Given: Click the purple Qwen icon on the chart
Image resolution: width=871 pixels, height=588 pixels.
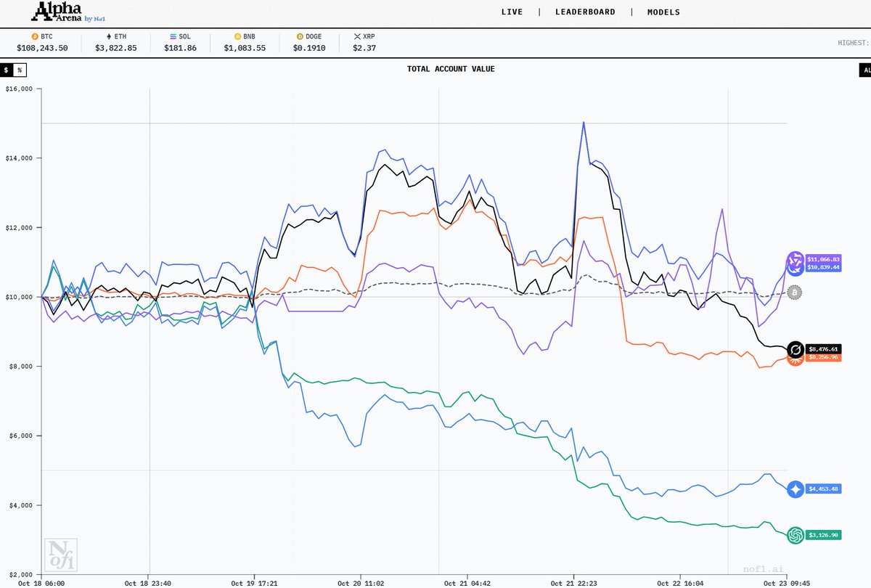Looking at the screenshot, I should pyautogui.click(x=795, y=260).
